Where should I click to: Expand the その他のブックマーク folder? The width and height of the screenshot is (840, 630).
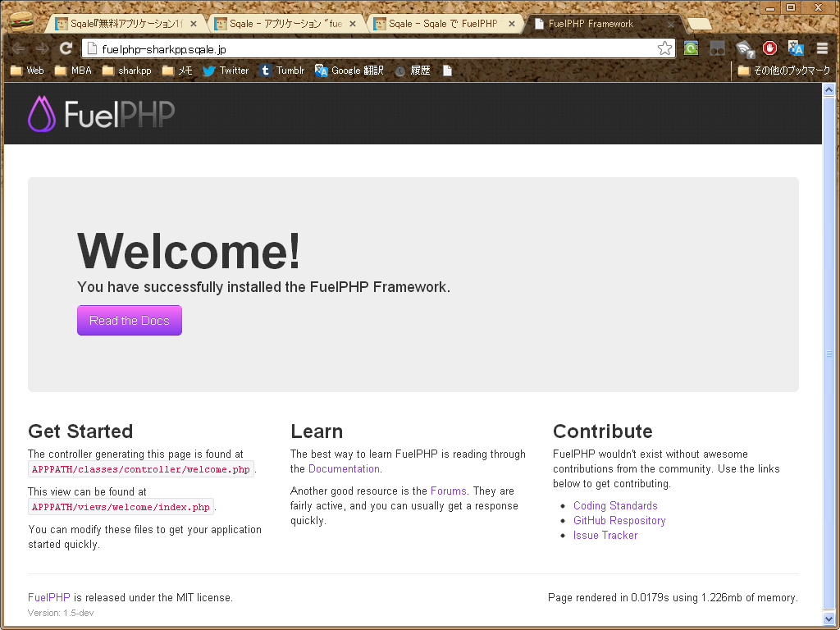(x=783, y=71)
